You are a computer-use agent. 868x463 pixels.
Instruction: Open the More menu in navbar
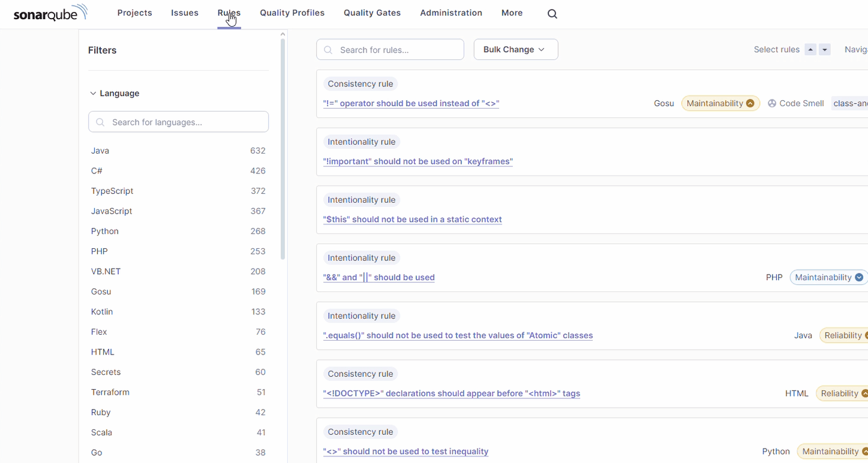(x=512, y=13)
